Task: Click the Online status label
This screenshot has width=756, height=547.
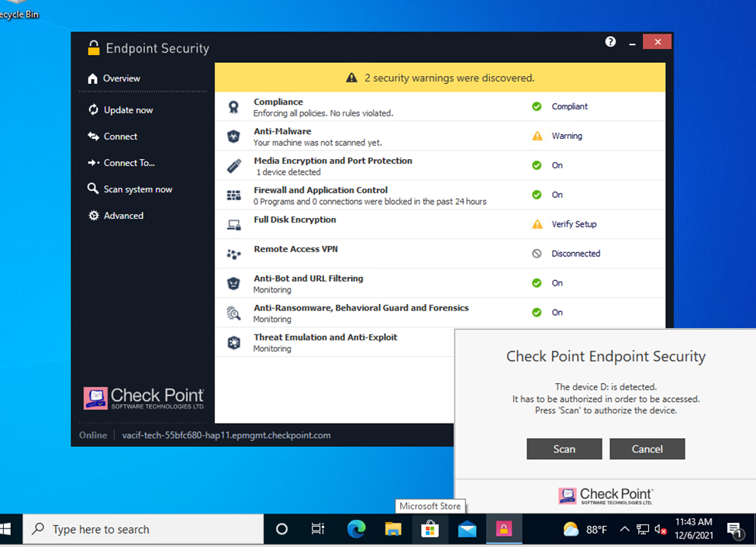Action: click(x=93, y=435)
